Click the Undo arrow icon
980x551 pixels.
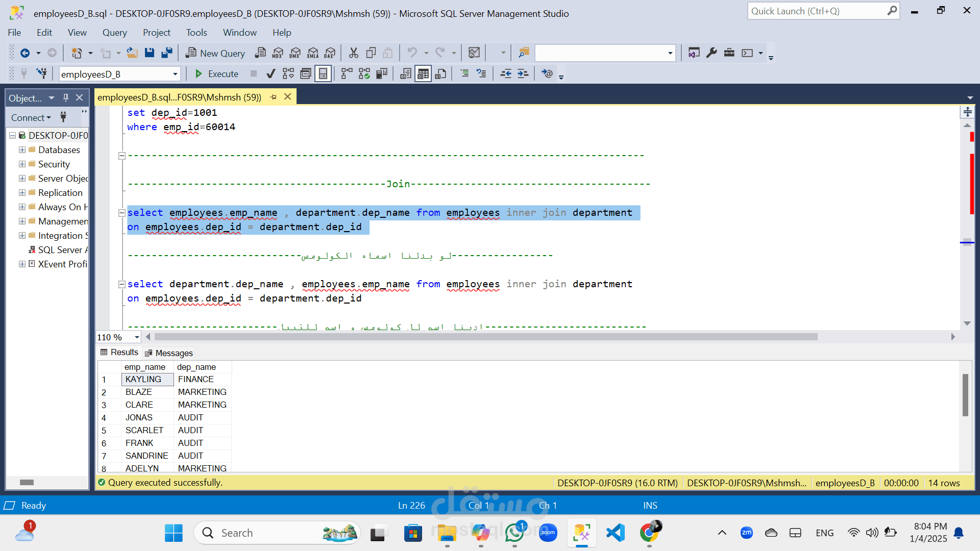coord(412,53)
